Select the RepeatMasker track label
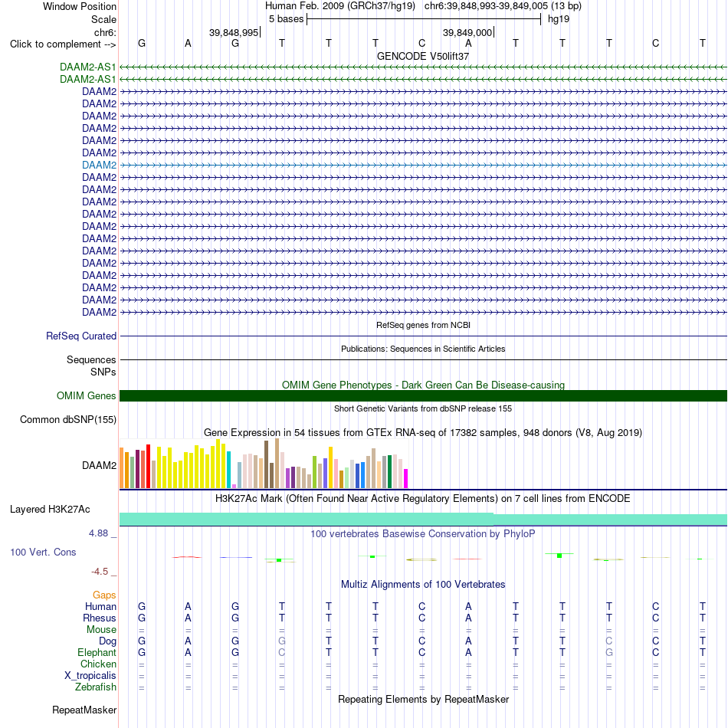 (x=84, y=710)
